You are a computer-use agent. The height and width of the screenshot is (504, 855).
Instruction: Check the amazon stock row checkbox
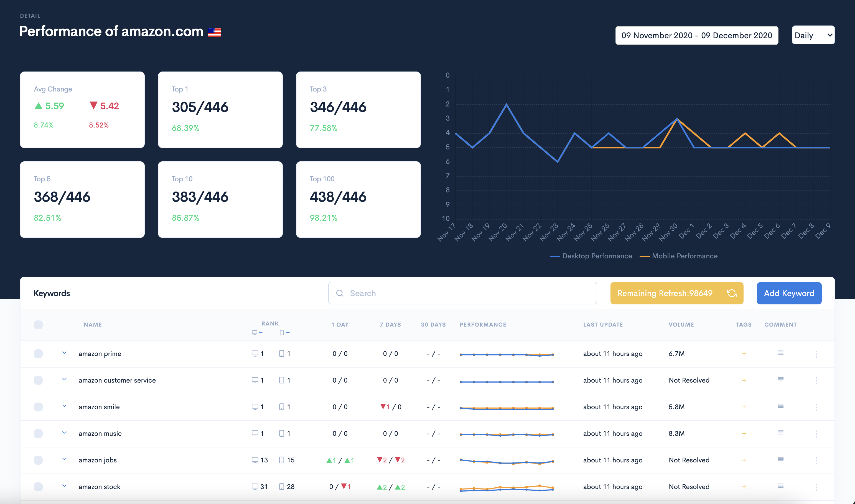point(38,486)
